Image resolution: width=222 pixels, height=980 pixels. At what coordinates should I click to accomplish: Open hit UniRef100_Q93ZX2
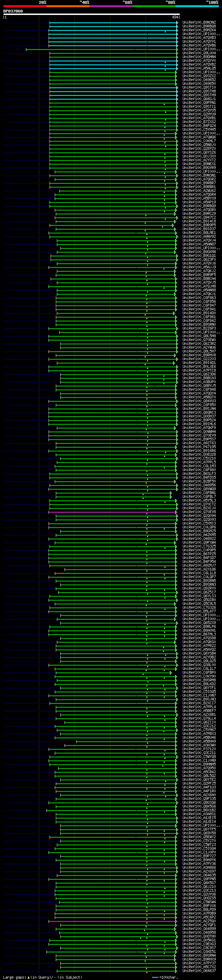click(x=199, y=76)
